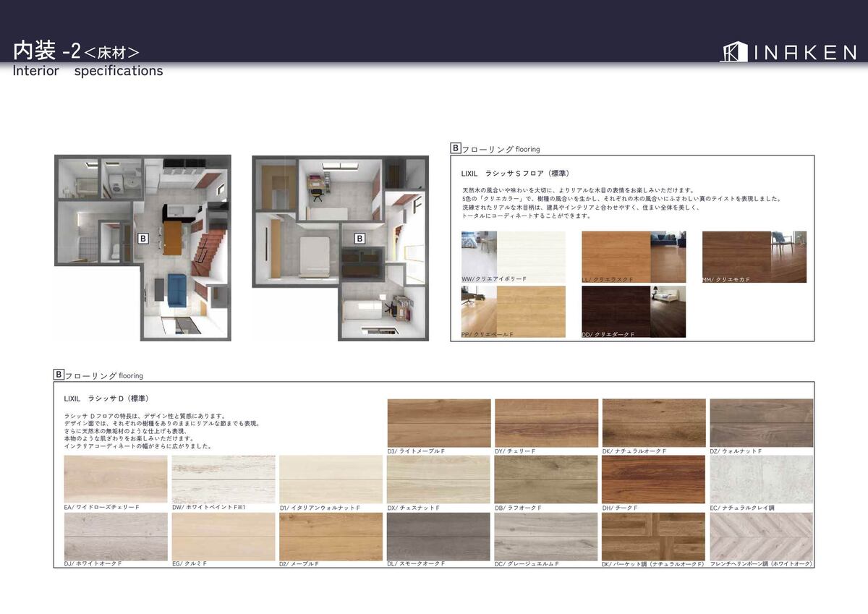Click the LIXIL ラシッサ D (標準) heading
The height and width of the screenshot is (614, 868).
pos(106,398)
